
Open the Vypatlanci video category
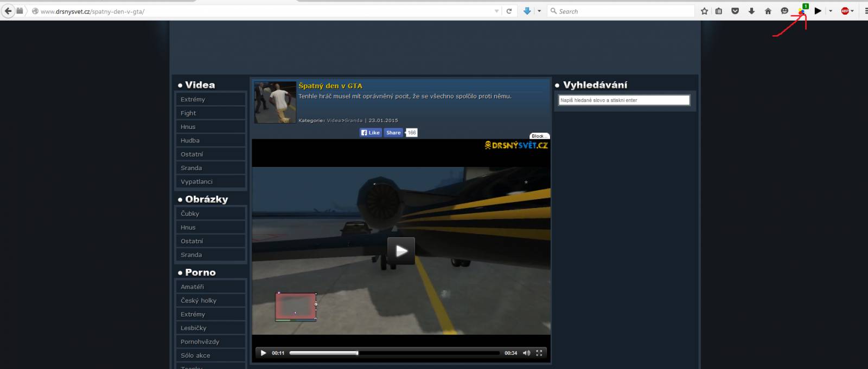tap(210, 182)
